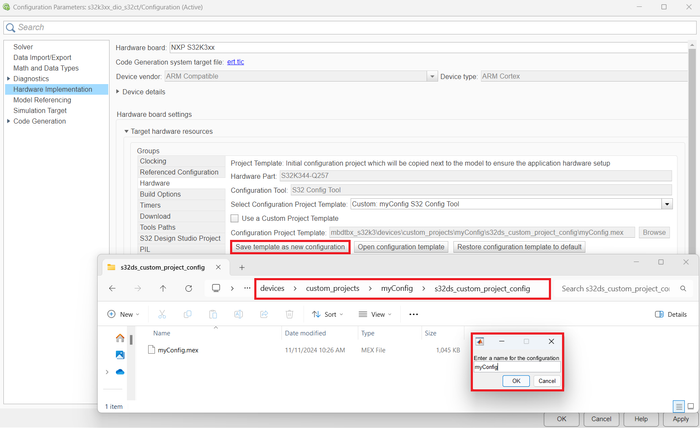Viewport: 700px width, 428px height.
Task: Select the Timers group
Action: pyautogui.click(x=181, y=205)
